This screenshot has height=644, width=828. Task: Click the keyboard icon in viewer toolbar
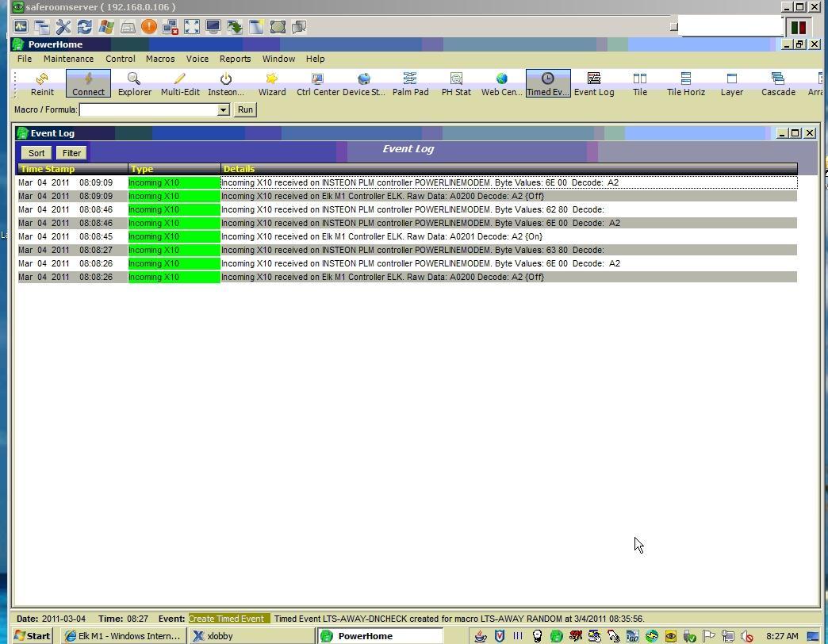point(128,26)
